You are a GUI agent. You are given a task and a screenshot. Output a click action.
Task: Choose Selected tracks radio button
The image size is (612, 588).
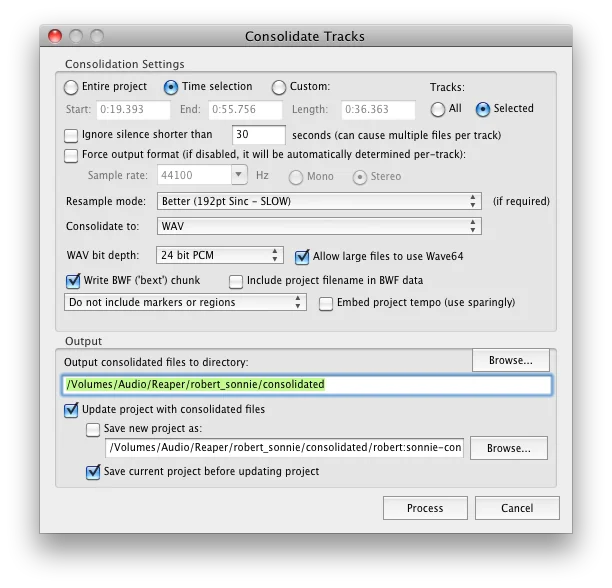(483, 109)
